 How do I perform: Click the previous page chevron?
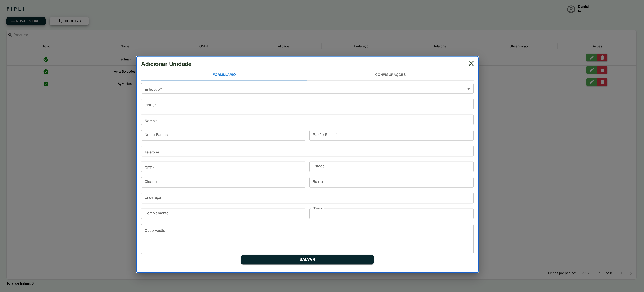click(622, 273)
